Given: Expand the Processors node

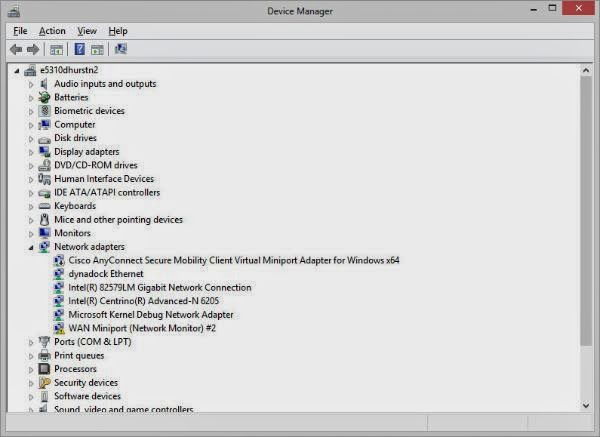Looking at the screenshot, I should (31, 370).
